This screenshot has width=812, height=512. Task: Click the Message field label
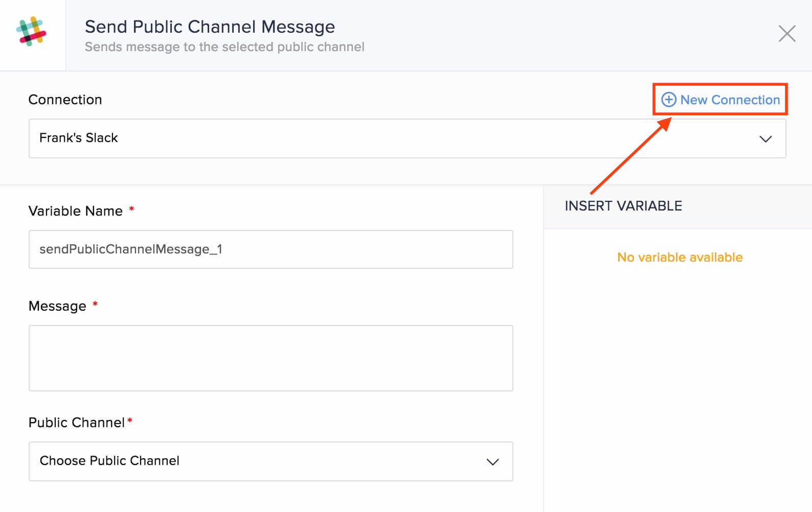pos(57,306)
